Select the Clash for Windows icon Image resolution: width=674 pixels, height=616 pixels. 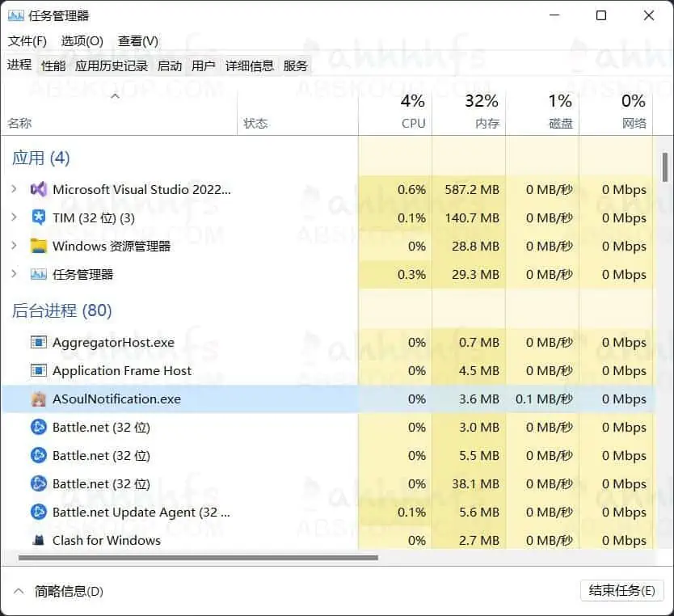(x=39, y=540)
